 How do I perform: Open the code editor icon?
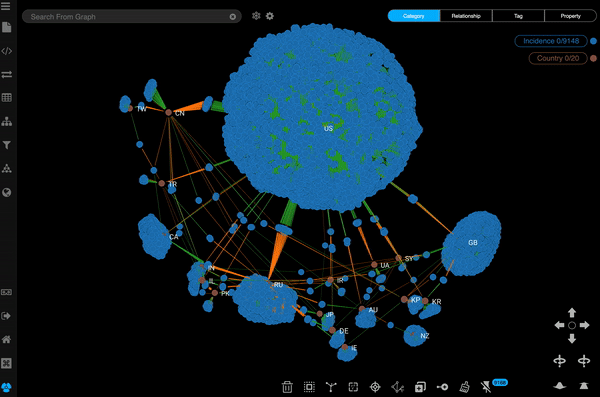click(x=7, y=51)
